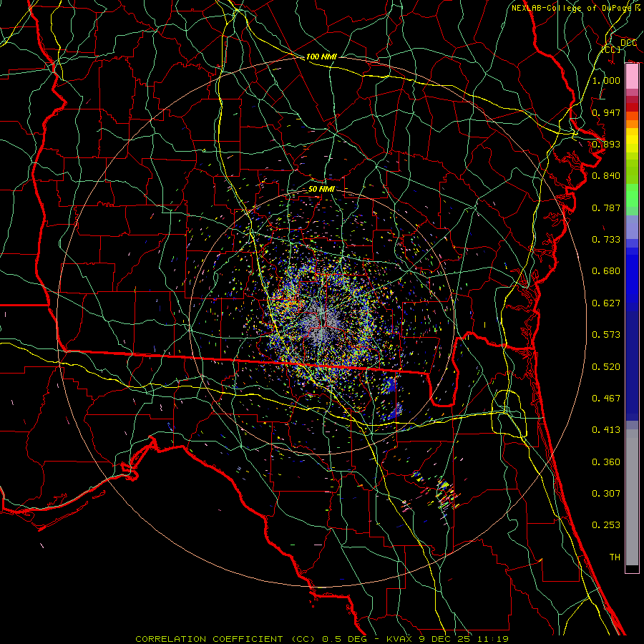The height and width of the screenshot is (644, 644).
Task: Pick the bright green color bar segment
Action: pyautogui.click(x=632, y=195)
